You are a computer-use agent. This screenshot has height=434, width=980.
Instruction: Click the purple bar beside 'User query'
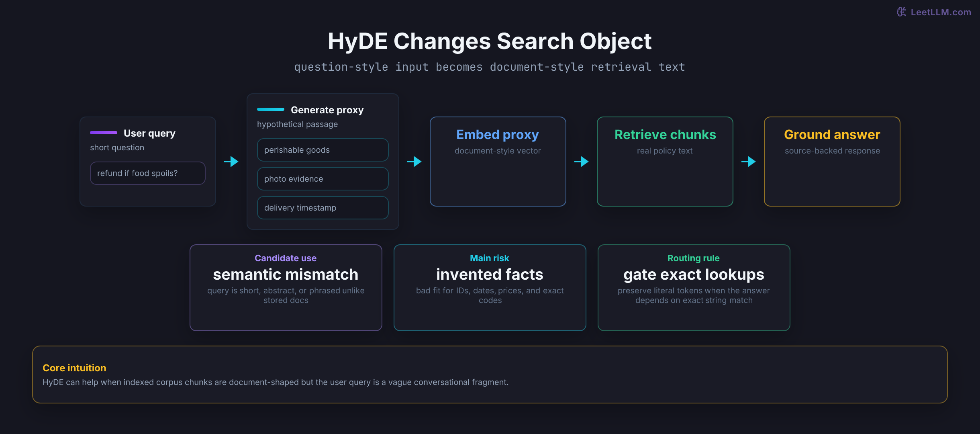coord(104,133)
